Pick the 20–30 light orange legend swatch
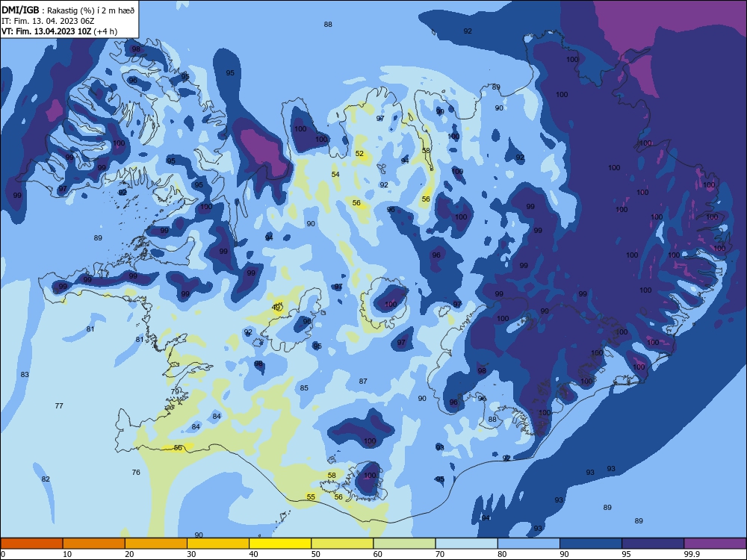The width and height of the screenshot is (747, 560). [x=156, y=544]
